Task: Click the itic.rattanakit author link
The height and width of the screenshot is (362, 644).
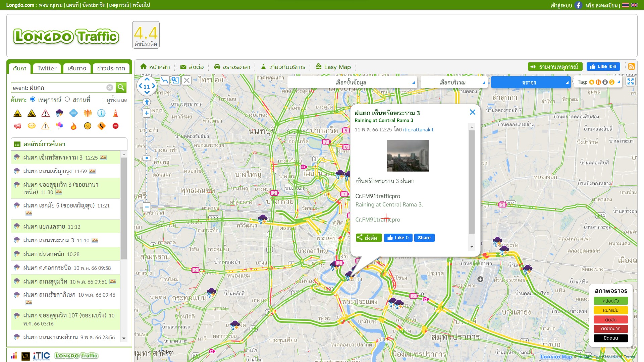Action: click(x=418, y=130)
